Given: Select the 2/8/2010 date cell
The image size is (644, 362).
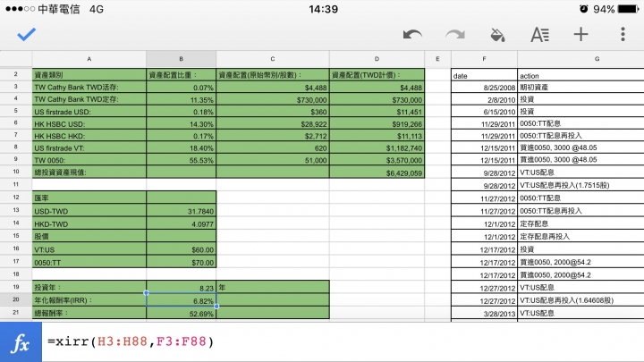Looking at the screenshot, I should 484,99.
